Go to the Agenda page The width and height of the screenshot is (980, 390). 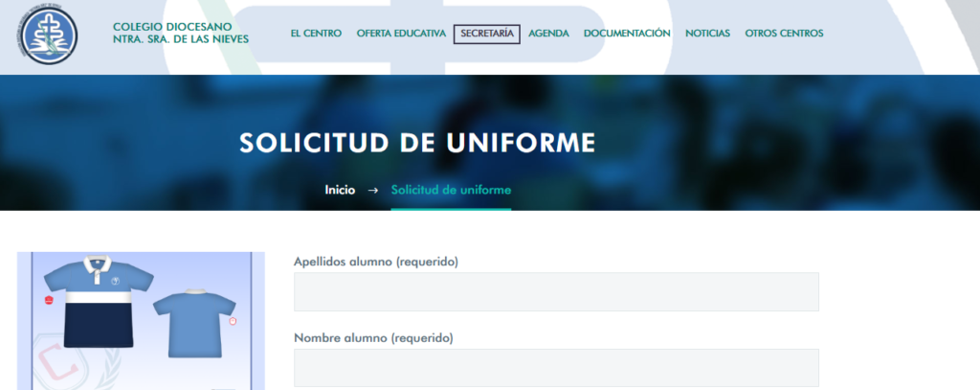point(548,34)
